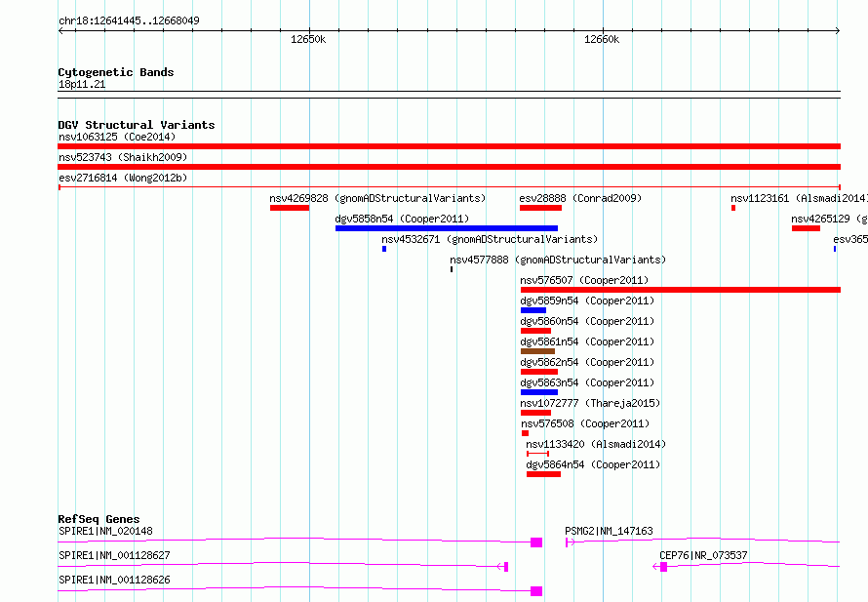Click the small red mark under nsv576508
The height and width of the screenshot is (602, 868).
click(525, 433)
